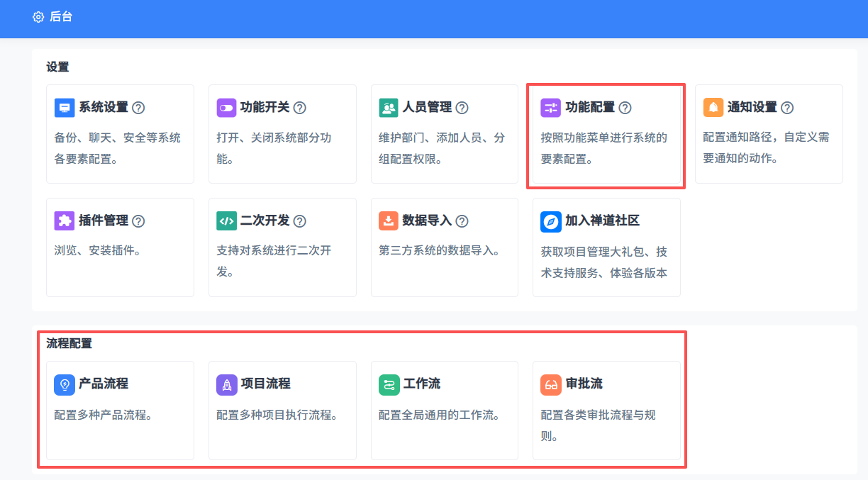Image resolution: width=868 pixels, height=480 pixels.
Task: Click the 人员管理 people icon
Action: 389,108
